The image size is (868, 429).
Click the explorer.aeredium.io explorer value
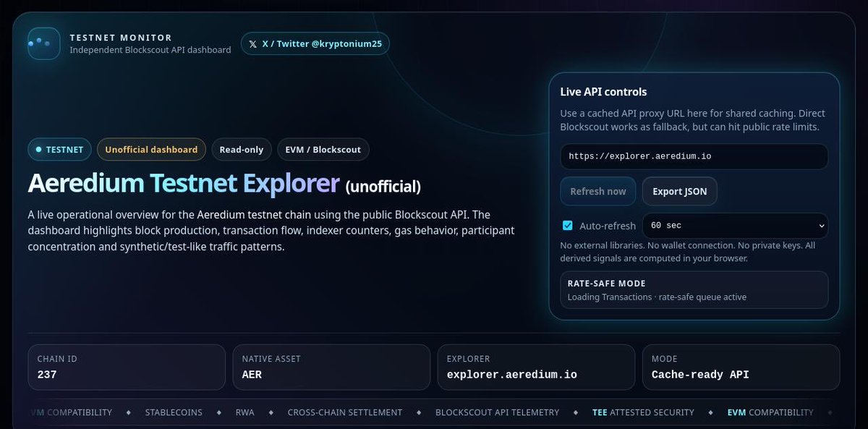[511, 375]
